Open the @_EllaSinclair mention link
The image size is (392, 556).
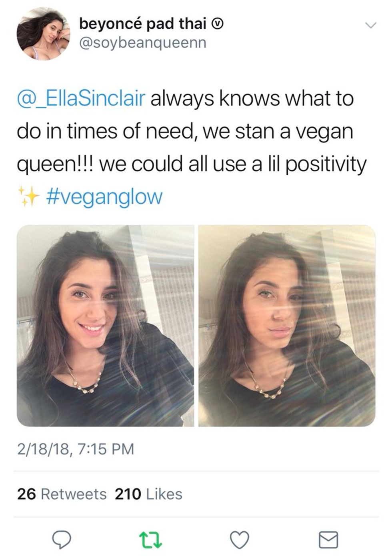coord(81,98)
